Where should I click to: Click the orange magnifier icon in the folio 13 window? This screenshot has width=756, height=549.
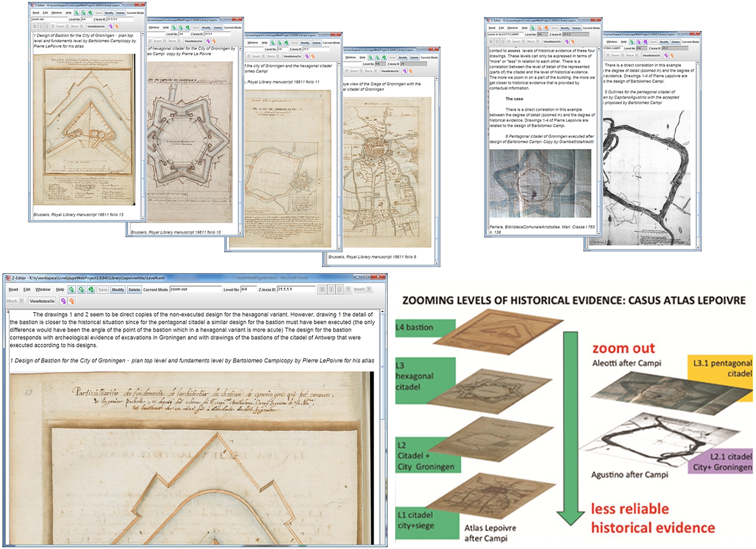pos(117,26)
